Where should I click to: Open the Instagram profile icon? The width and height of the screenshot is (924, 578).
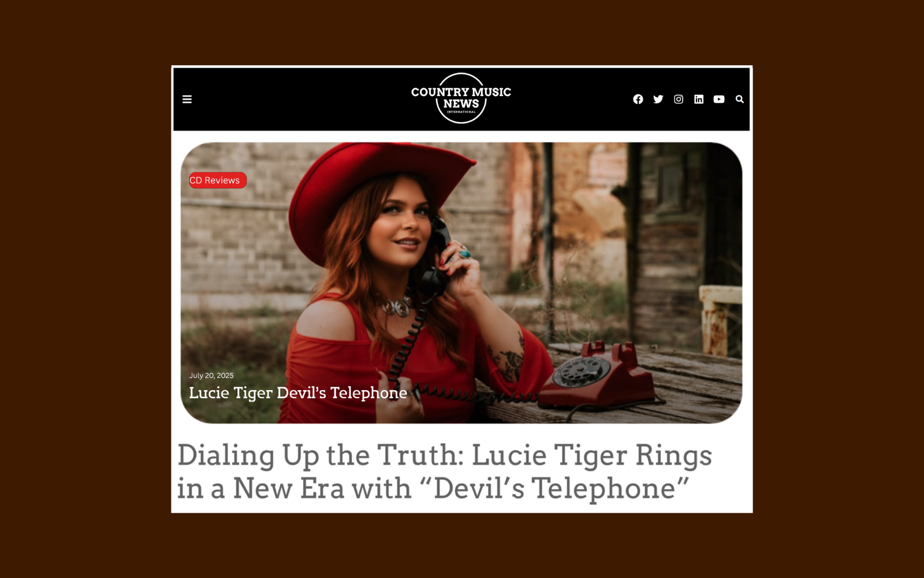(679, 99)
